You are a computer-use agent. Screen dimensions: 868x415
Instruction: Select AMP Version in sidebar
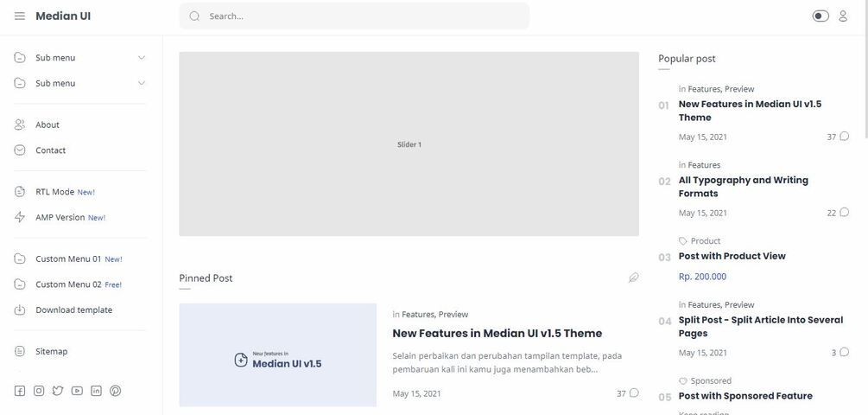point(60,217)
